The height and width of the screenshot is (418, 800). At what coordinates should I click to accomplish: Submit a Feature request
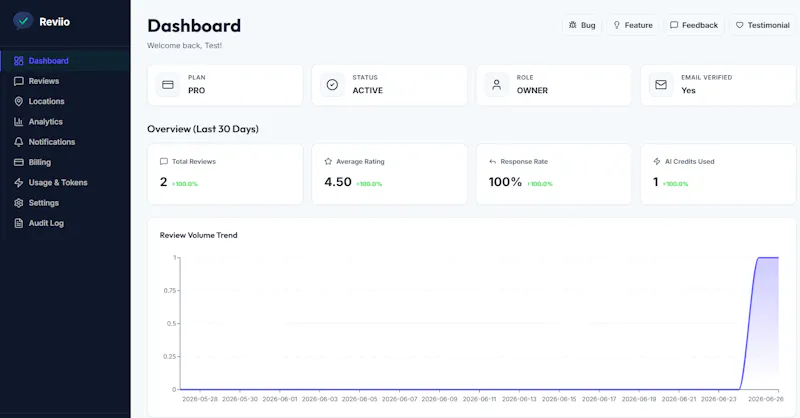pyautogui.click(x=633, y=25)
